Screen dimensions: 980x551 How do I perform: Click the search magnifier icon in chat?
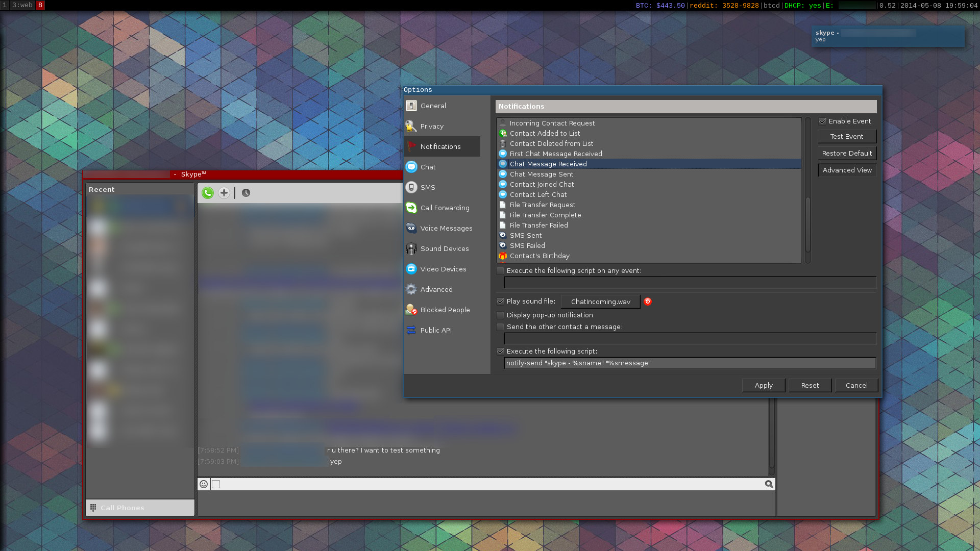(769, 484)
